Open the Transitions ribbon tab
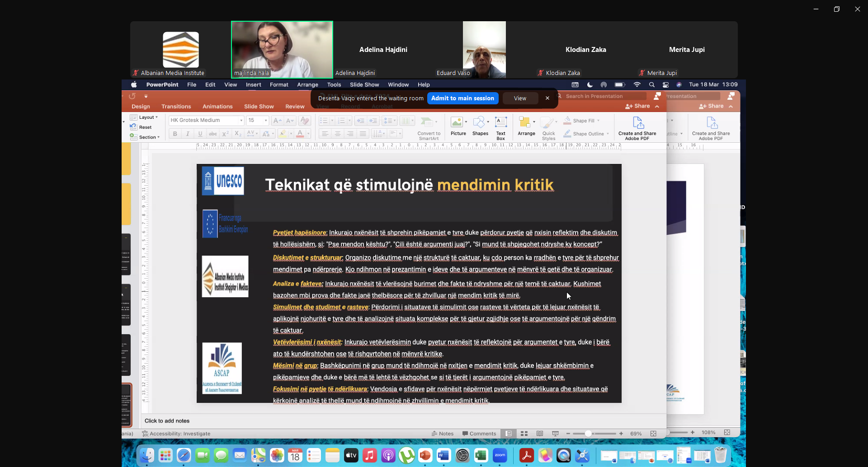The height and width of the screenshot is (467, 868). click(176, 107)
